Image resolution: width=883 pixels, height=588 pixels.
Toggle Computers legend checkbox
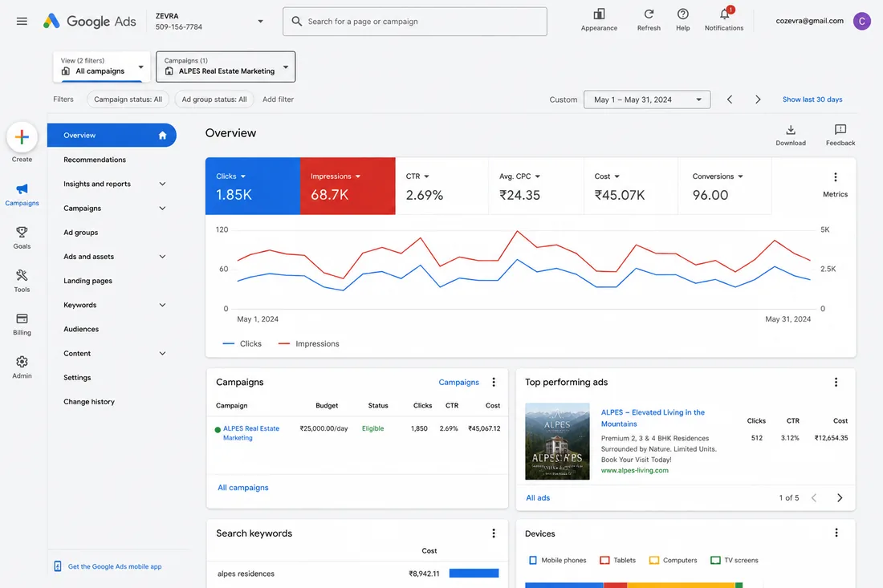(653, 561)
